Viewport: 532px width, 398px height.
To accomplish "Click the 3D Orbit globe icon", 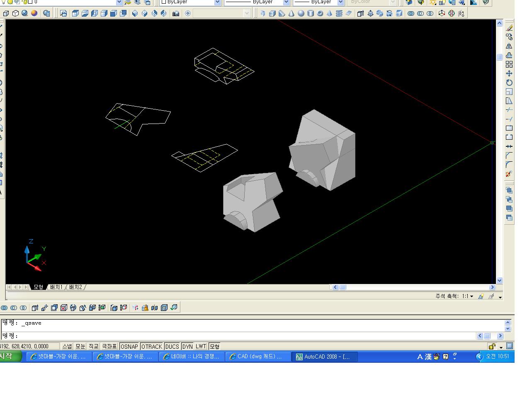I will tap(452, 13).
